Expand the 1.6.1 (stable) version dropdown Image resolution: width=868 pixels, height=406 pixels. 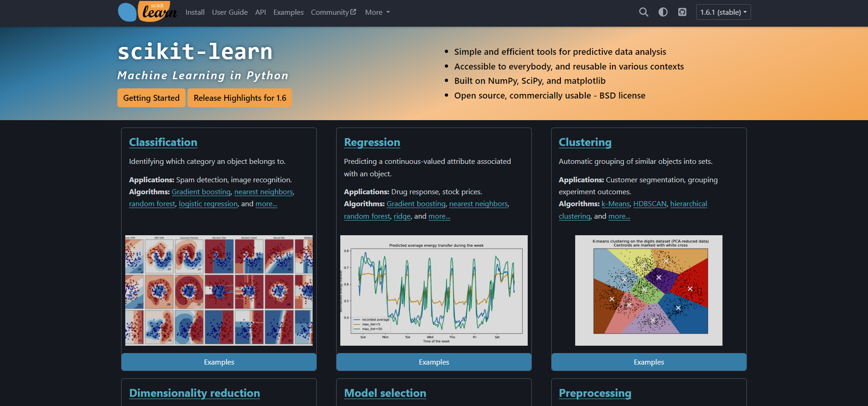point(723,12)
